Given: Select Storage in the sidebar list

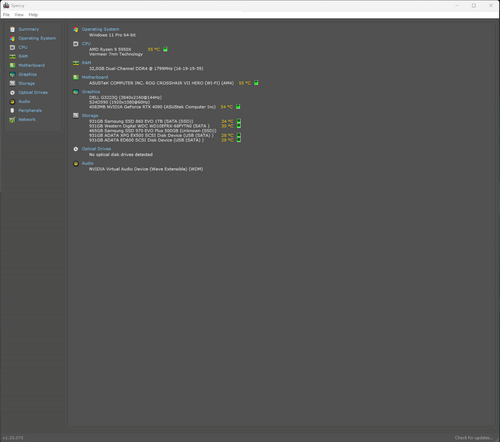Looking at the screenshot, I should [27, 83].
